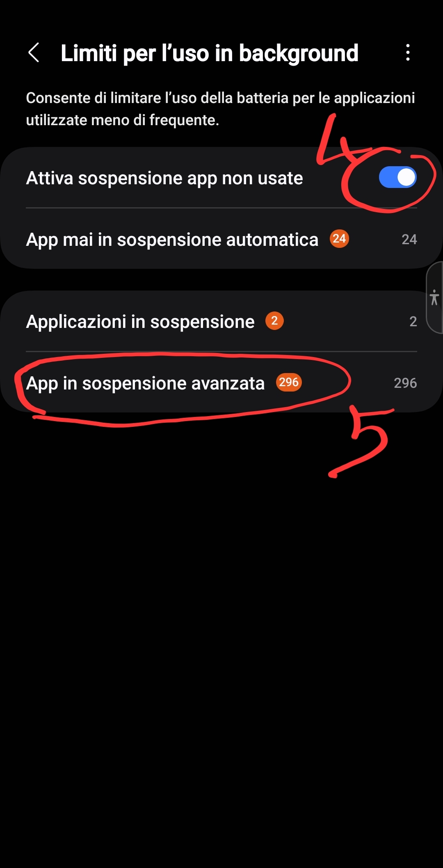The width and height of the screenshot is (443, 868).
Task: Open App mai in sospensione automatica
Action: (x=221, y=239)
